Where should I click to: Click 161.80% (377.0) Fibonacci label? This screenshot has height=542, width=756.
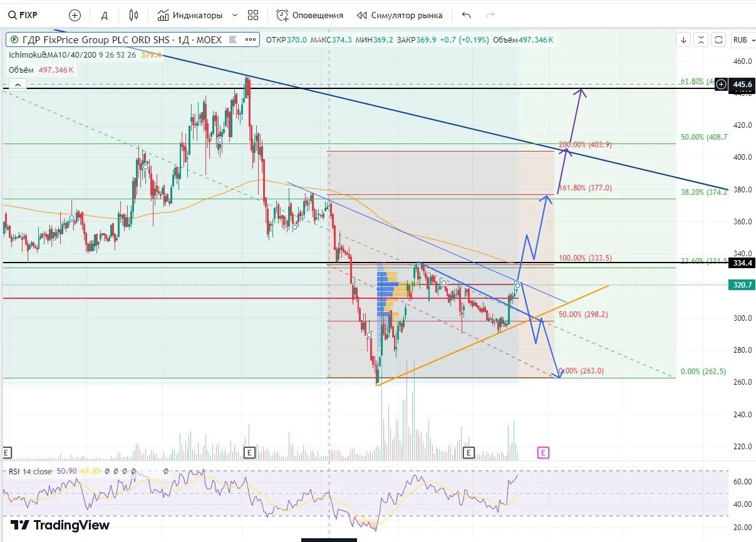[x=585, y=187]
